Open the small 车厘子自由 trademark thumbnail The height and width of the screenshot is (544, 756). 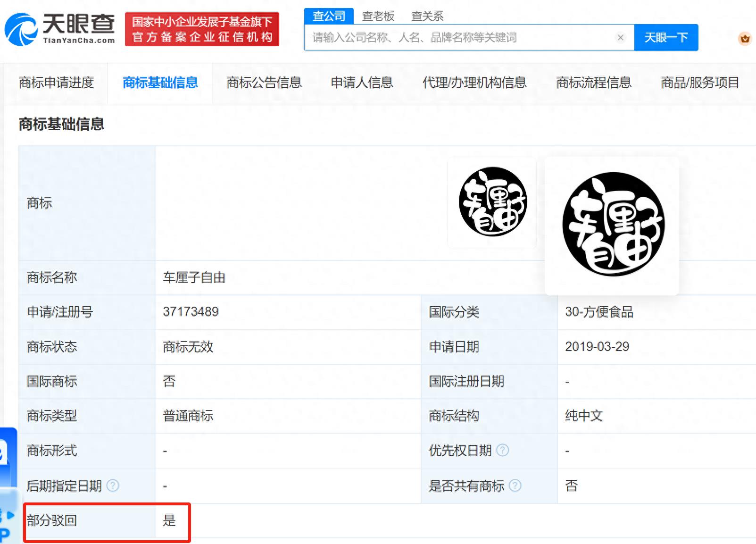pos(492,202)
